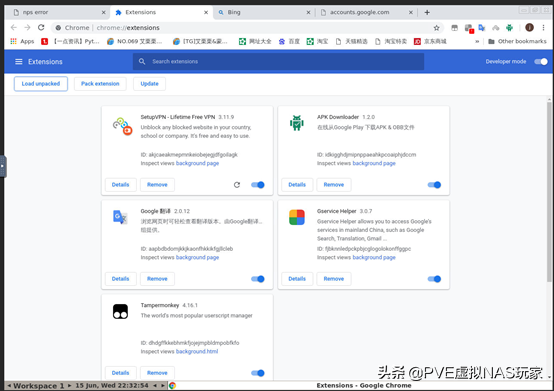Bookmark this page with the star icon
Screen dimensions: 554x391
(x=436, y=28)
